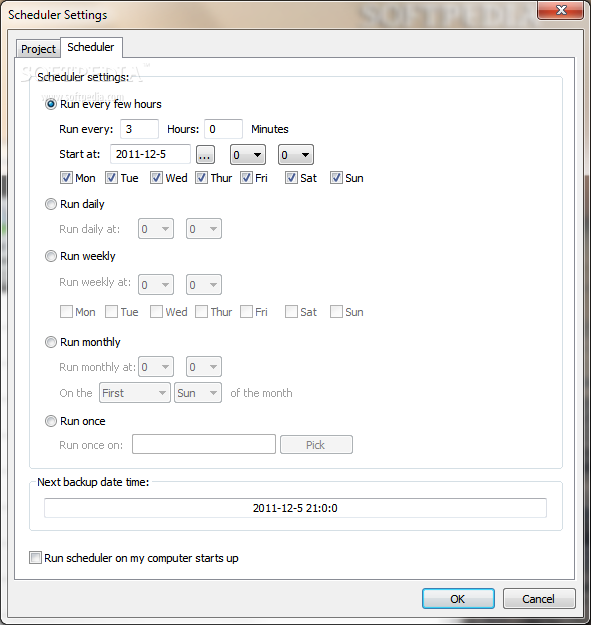The width and height of the screenshot is (591, 625).
Task: Open the Run monthly at minute dropdown
Action: tap(204, 367)
